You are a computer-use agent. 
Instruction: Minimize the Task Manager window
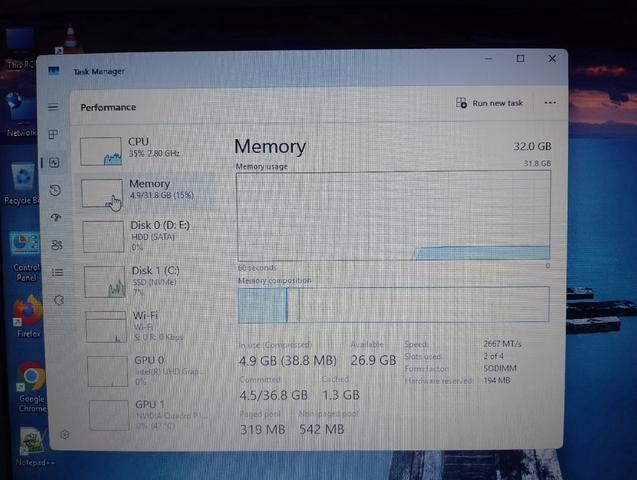pyautogui.click(x=488, y=59)
